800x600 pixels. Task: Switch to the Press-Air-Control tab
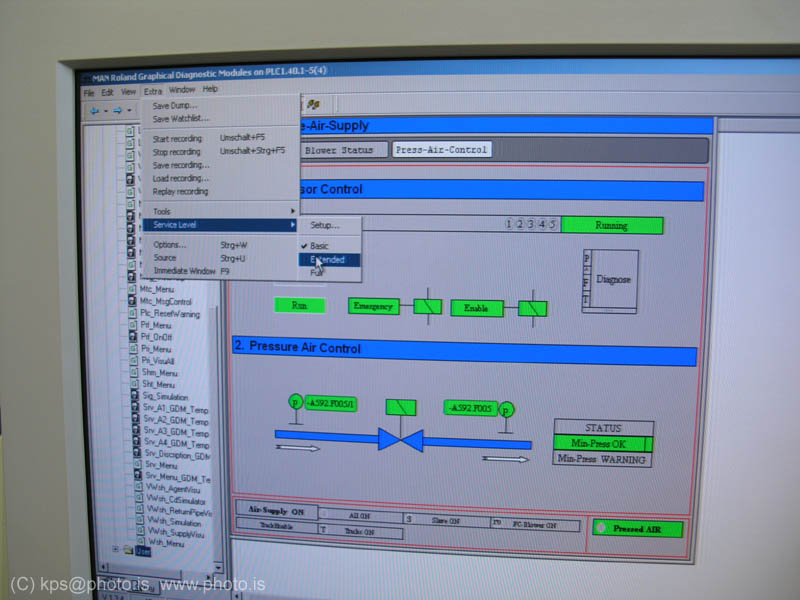tap(441, 149)
